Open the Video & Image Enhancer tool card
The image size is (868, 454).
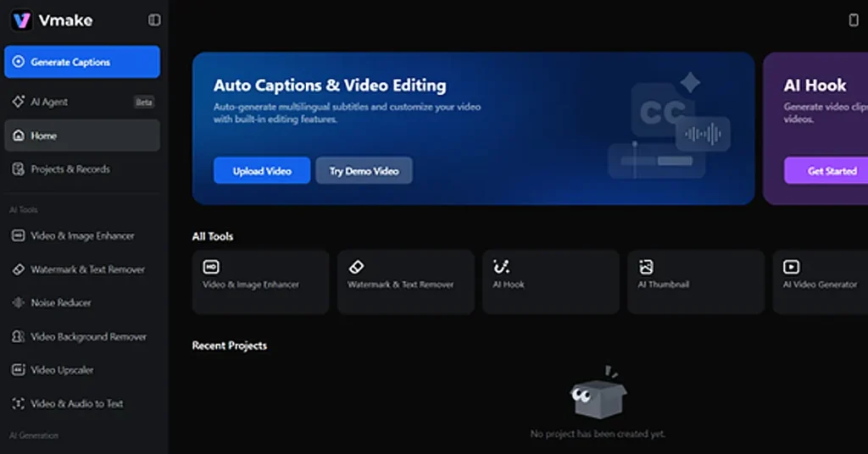(260, 282)
